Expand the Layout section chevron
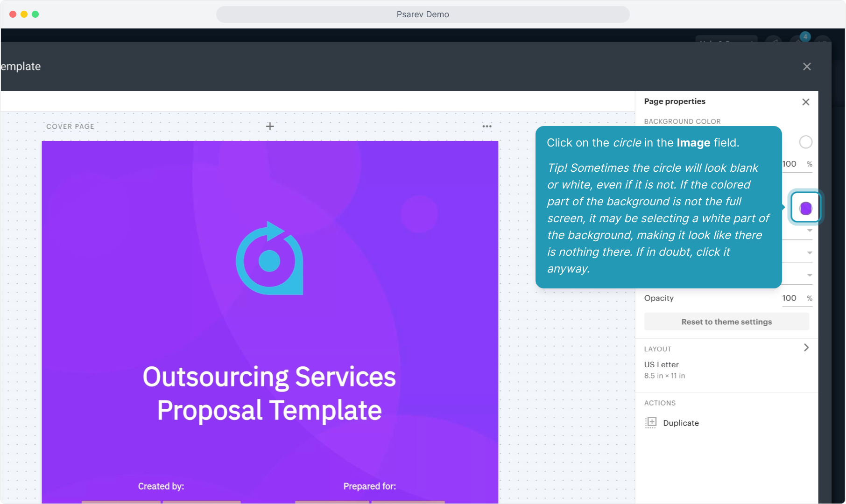 coord(806,348)
